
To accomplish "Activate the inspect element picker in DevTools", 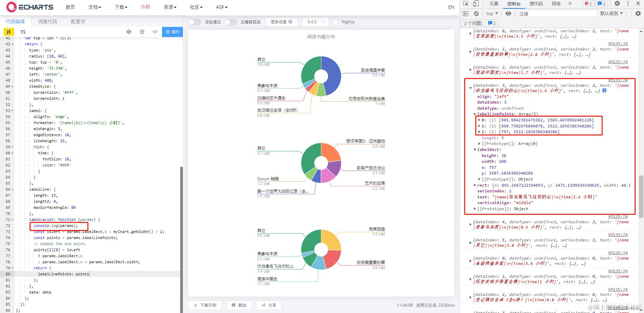I will click(x=466, y=3).
